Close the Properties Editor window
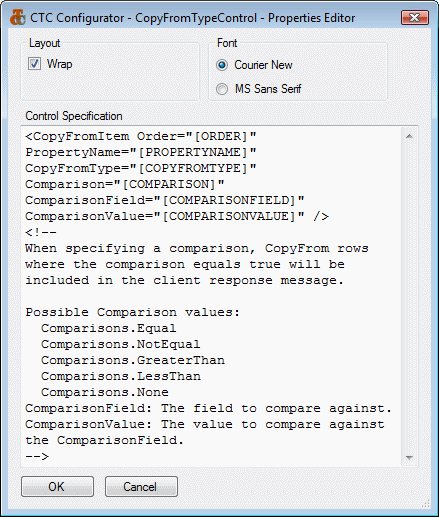 414,17
